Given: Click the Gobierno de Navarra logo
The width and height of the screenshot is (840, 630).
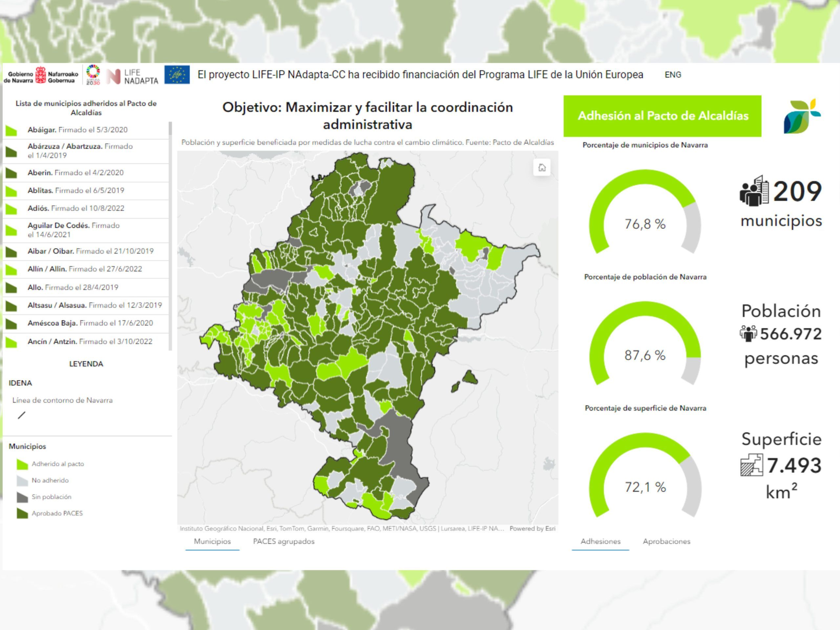Looking at the screenshot, I should point(41,75).
